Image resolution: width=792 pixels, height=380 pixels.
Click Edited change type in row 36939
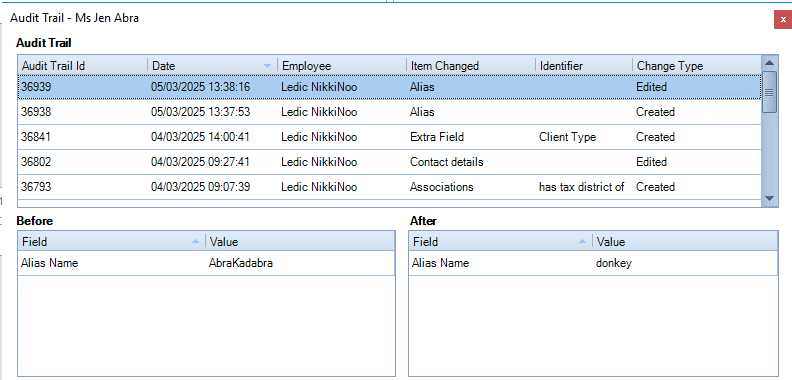point(652,87)
